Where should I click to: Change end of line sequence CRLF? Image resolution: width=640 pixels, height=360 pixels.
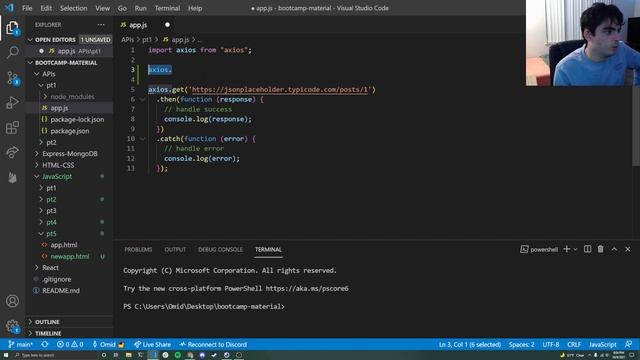pyautogui.click(x=574, y=344)
